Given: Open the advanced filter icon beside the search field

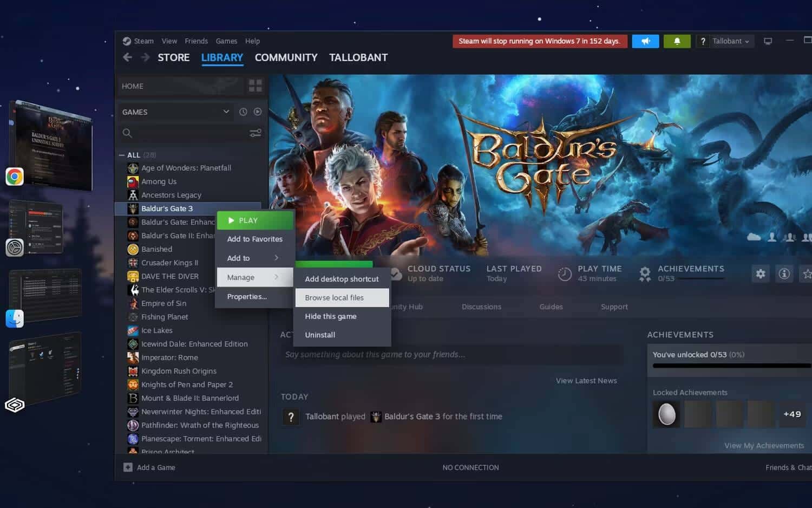Looking at the screenshot, I should [x=255, y=133].
